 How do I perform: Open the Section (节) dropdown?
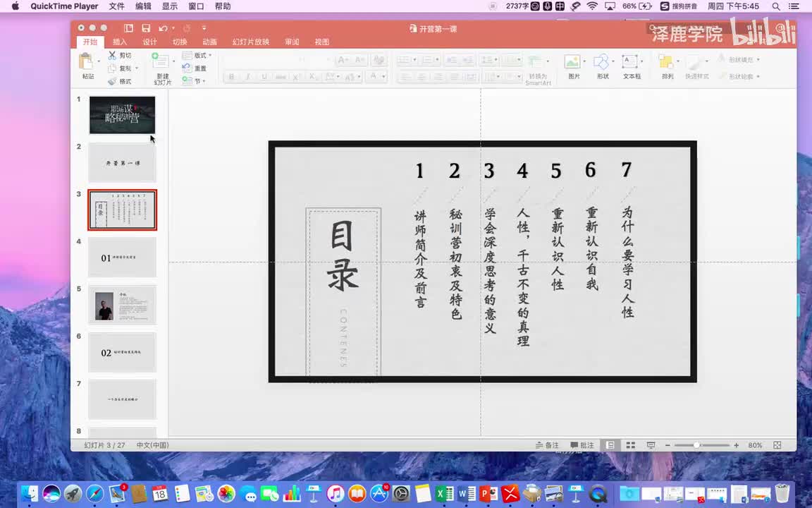point(195,81)
